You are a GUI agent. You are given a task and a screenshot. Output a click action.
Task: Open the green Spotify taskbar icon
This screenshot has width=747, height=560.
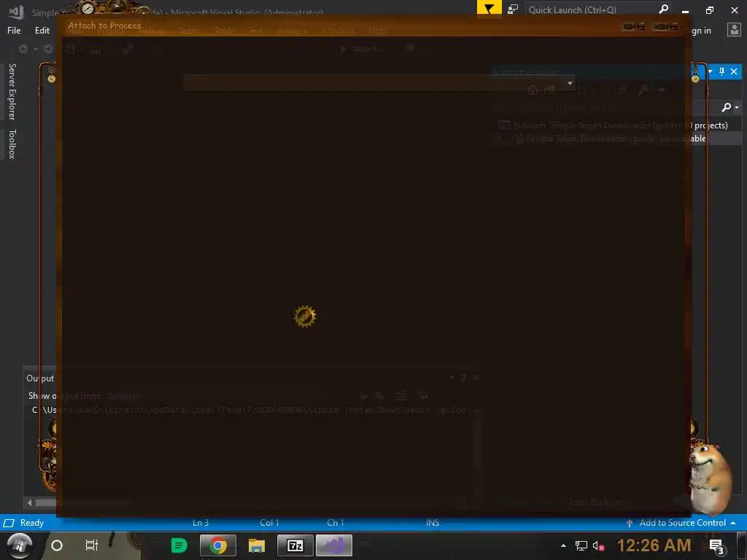179,545
